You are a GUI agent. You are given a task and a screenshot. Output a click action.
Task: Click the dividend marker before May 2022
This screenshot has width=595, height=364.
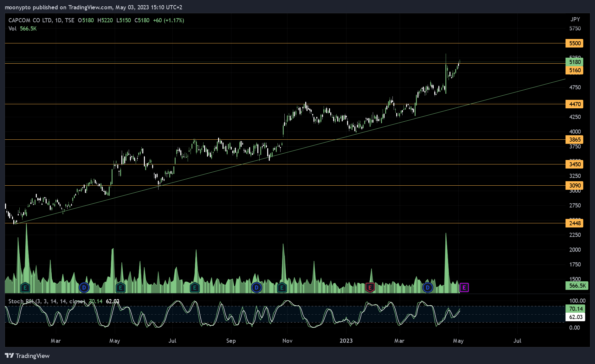(x=84, y=288)
